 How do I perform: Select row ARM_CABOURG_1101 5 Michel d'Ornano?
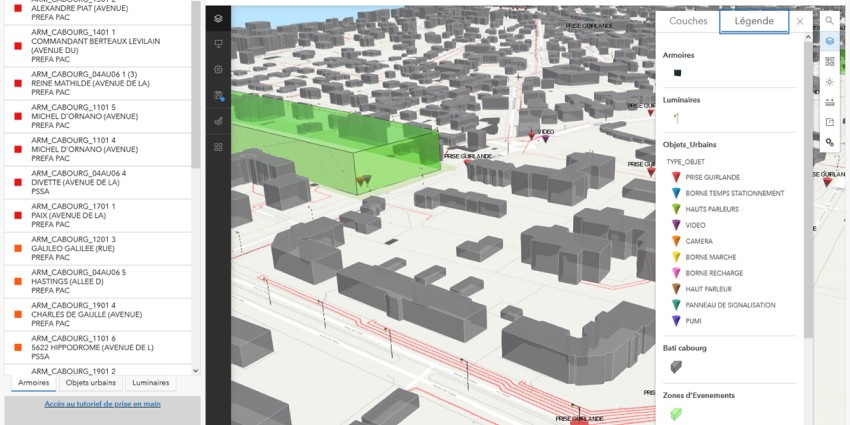98,117
